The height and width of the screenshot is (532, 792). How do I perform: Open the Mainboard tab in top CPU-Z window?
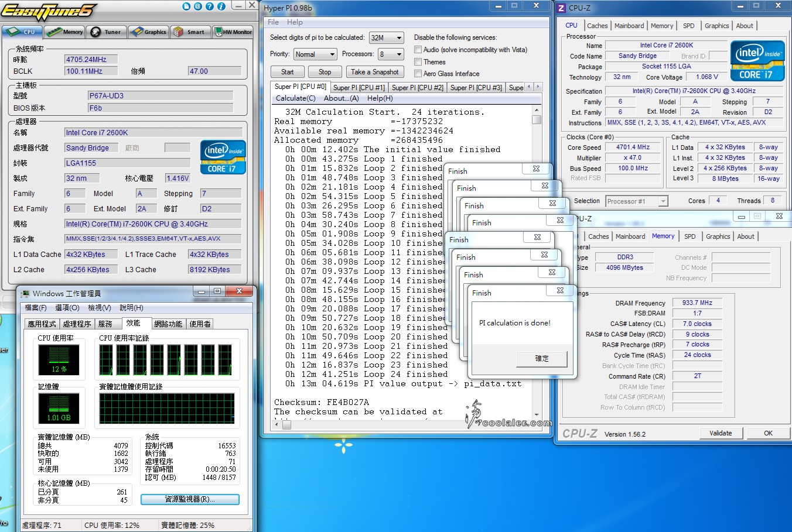pos(629,26)
